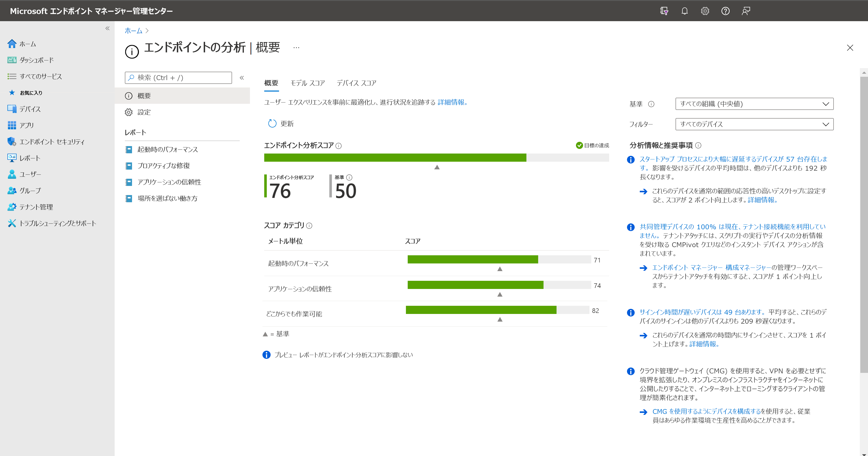Switch to the 概要 tab
The height and width of the screenshot is (456, 868).
pyautogui.click(x=271, y=83)
